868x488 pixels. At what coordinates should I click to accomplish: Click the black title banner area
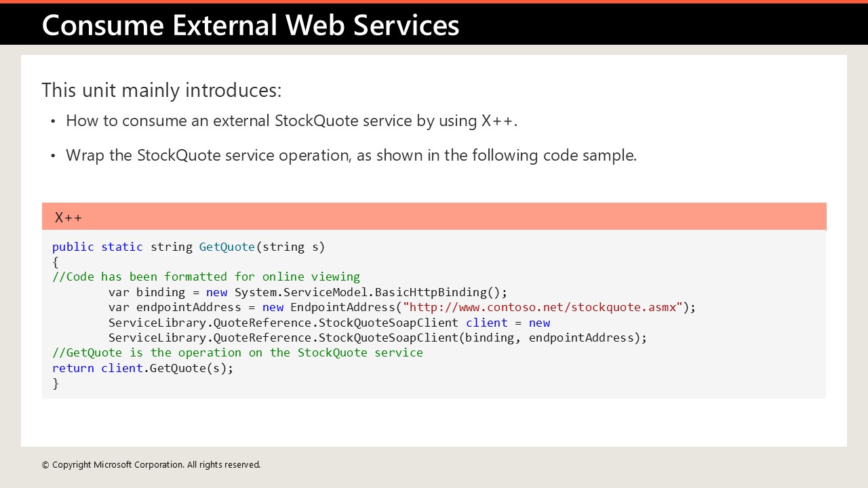644,25
